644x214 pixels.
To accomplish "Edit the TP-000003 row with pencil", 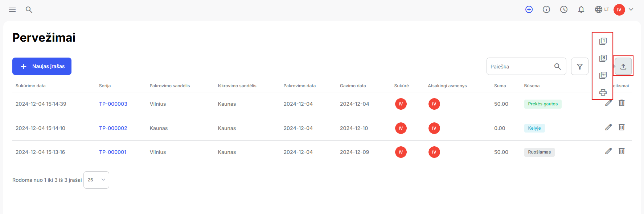I will [608, 103].
